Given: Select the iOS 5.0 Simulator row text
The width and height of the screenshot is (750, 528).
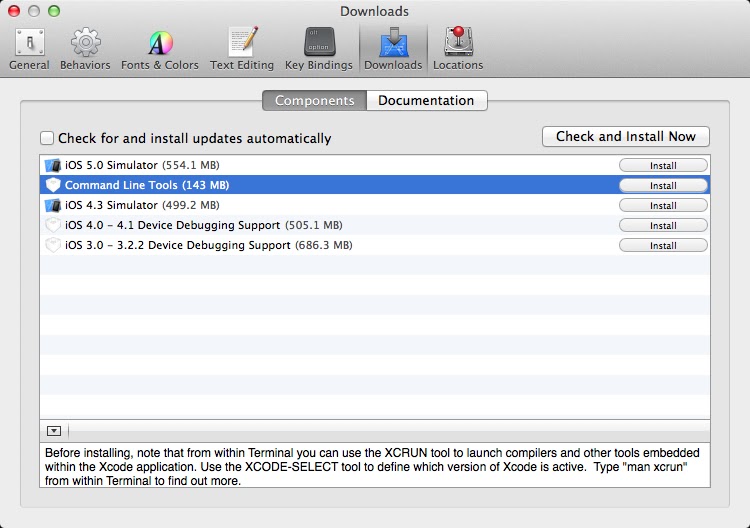Looking at the screenshot, I should point(142,165).
